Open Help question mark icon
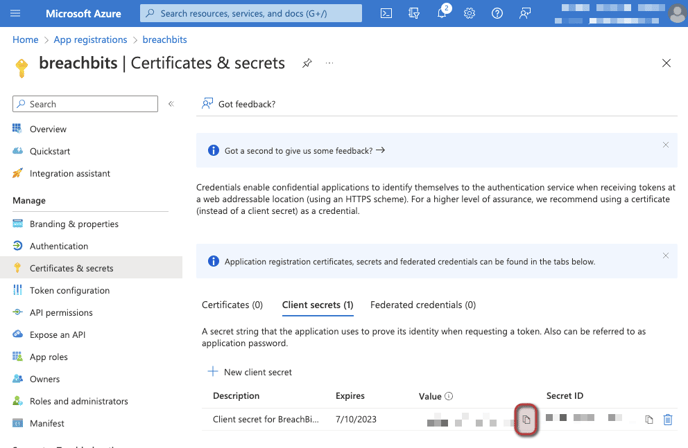Viewport: 688px width, 448px height. [497, 13]
